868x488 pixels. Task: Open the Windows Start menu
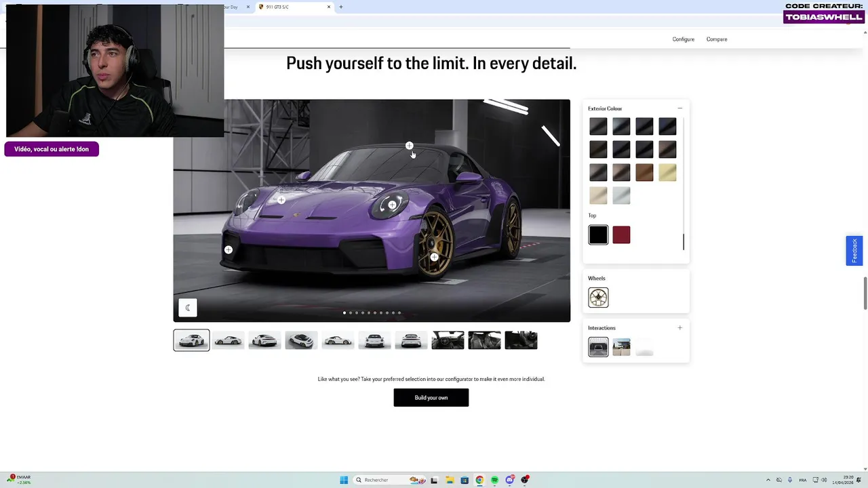(x=344, y=480)
